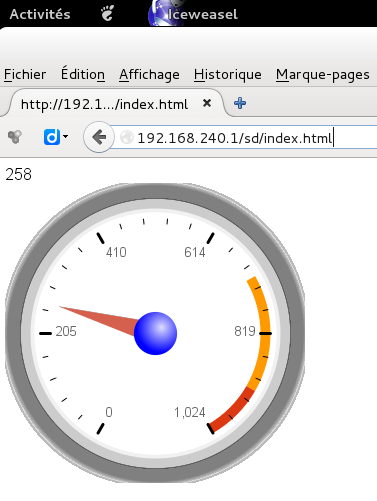Go back with the arrow button

click(98, 137)
